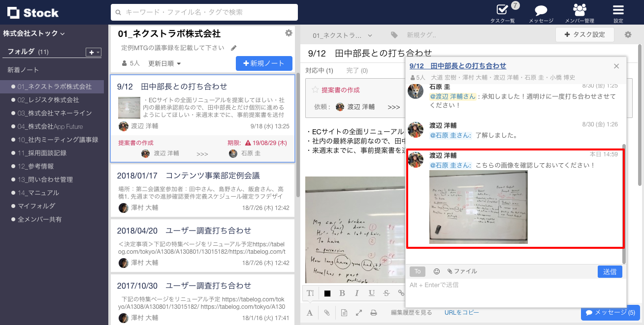The image size is (644, 325).
Task: Open 設定 using the hamburger icon
Action: [x=617, y=10]
